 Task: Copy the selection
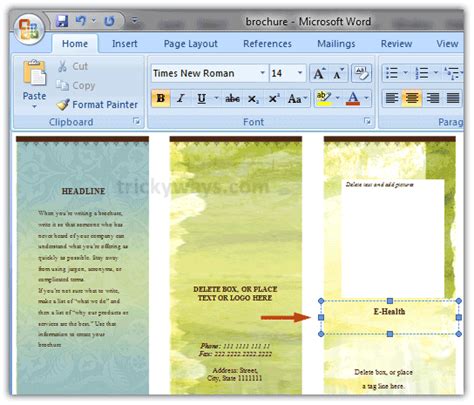[76, 86]
